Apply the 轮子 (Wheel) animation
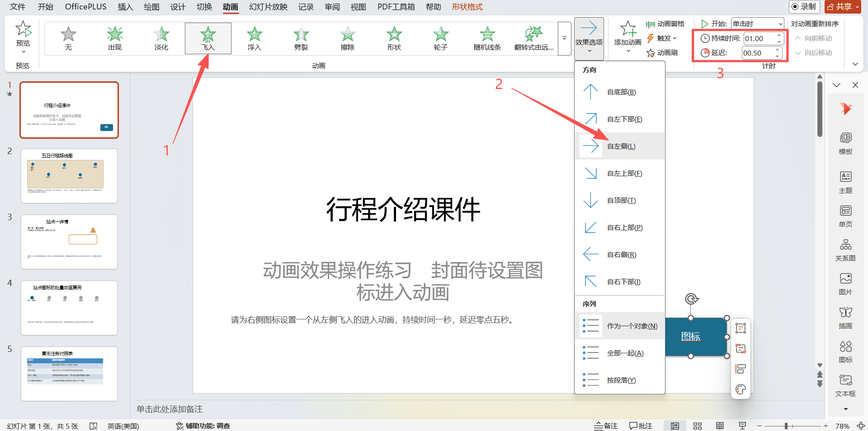 coord(441,38)
